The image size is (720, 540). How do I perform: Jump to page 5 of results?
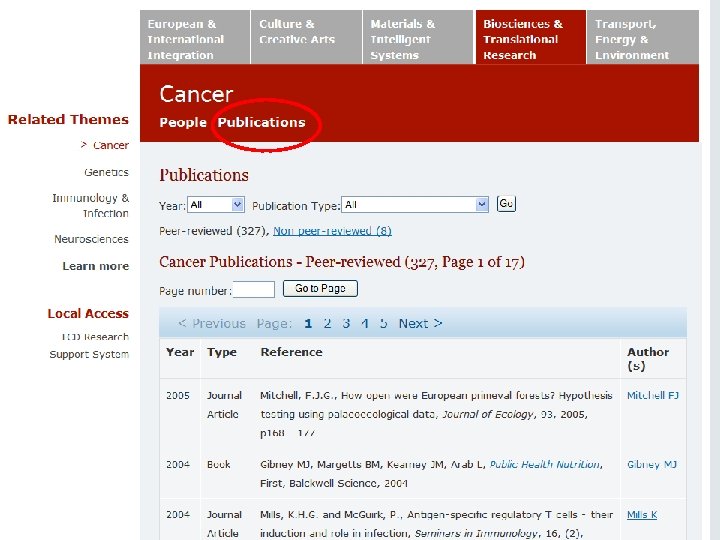384,324
